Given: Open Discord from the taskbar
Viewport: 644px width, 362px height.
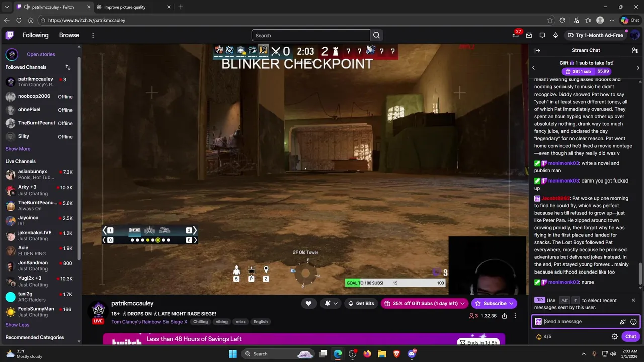Looking at the screenshot, I should click(412, 354).
